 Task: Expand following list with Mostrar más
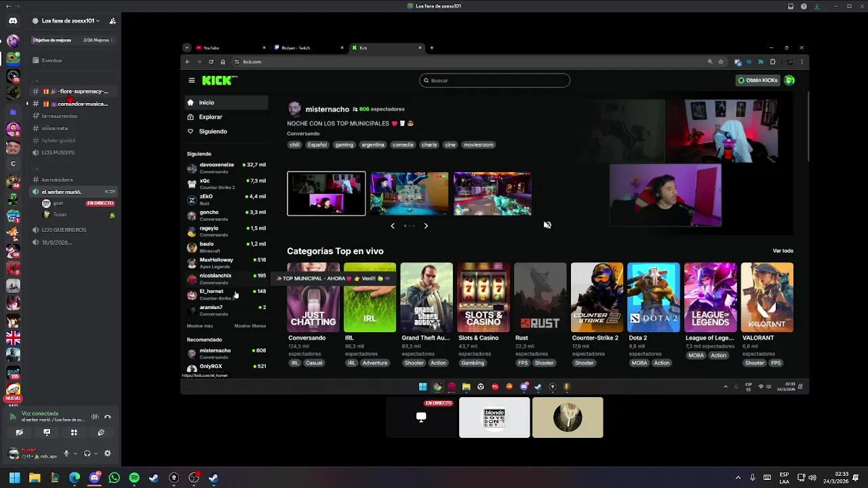(200, 326)
